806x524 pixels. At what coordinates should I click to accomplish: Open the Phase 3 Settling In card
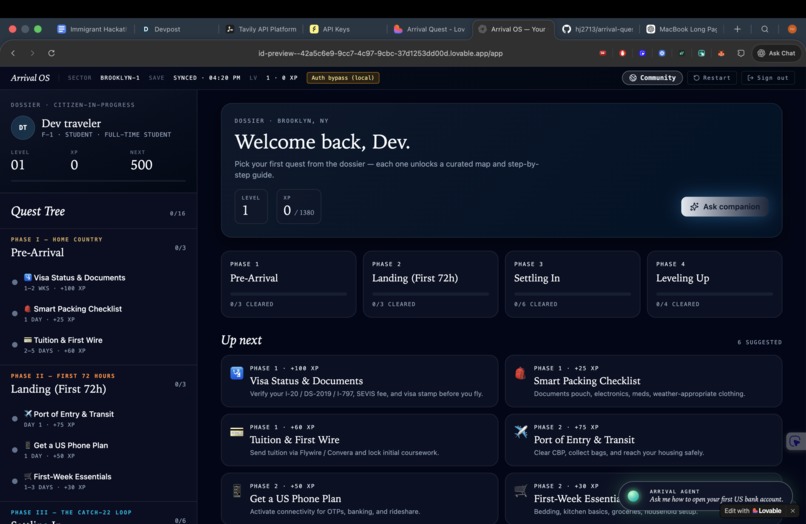coord(573,284)
